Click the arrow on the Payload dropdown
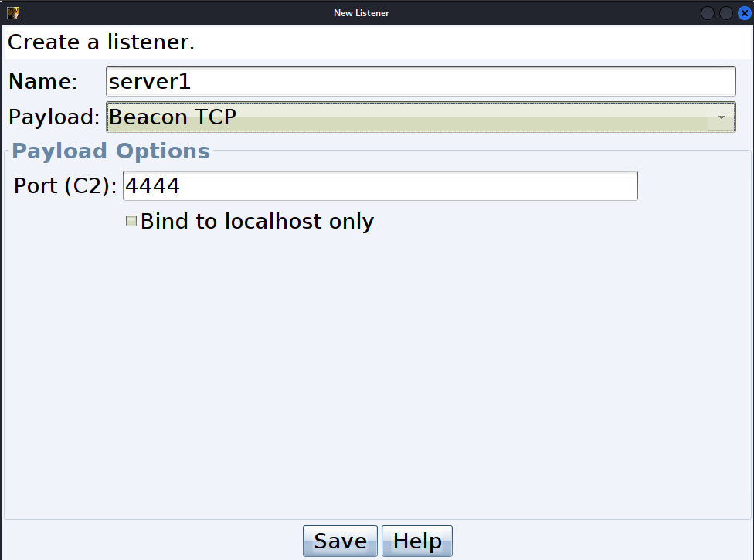This screenshot has height=560, width=754. (x=721, y=117)
